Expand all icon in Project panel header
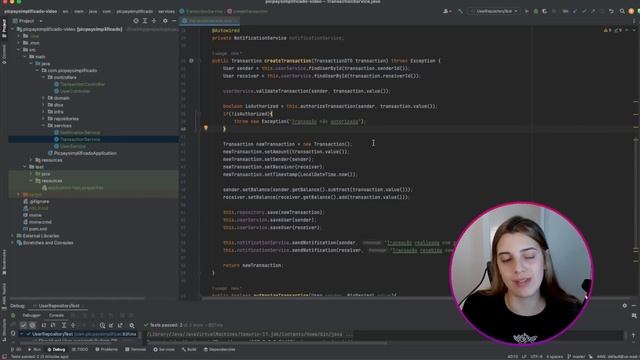The image size is (640, 360). [x=145, y=21]
